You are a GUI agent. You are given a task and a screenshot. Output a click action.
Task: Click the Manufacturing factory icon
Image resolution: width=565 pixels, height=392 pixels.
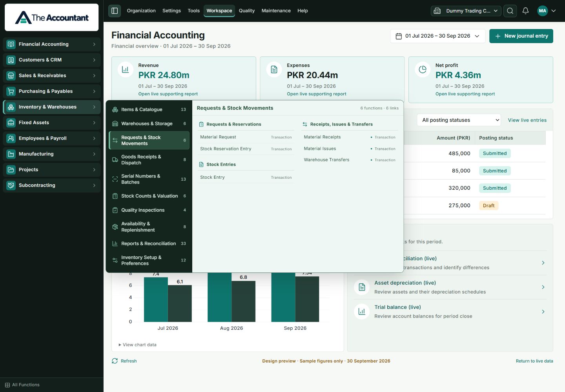(x=11, y=154)
